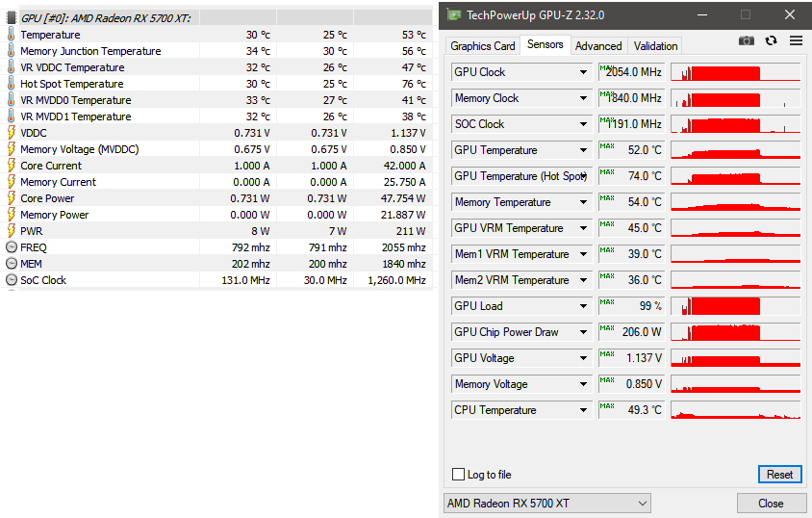Open the GPU-Z hamburger menu
The height and width of the screenshot is (518, 812).
pyautogui.click(x=796, y=40)
